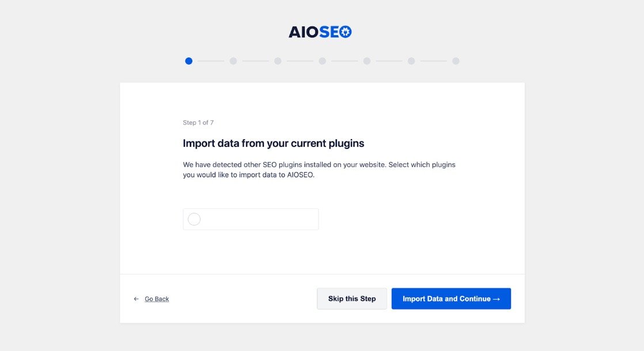
Task: Jump to the seventh and last step dot
Action: pyautogui.click(x=456, y=61)
